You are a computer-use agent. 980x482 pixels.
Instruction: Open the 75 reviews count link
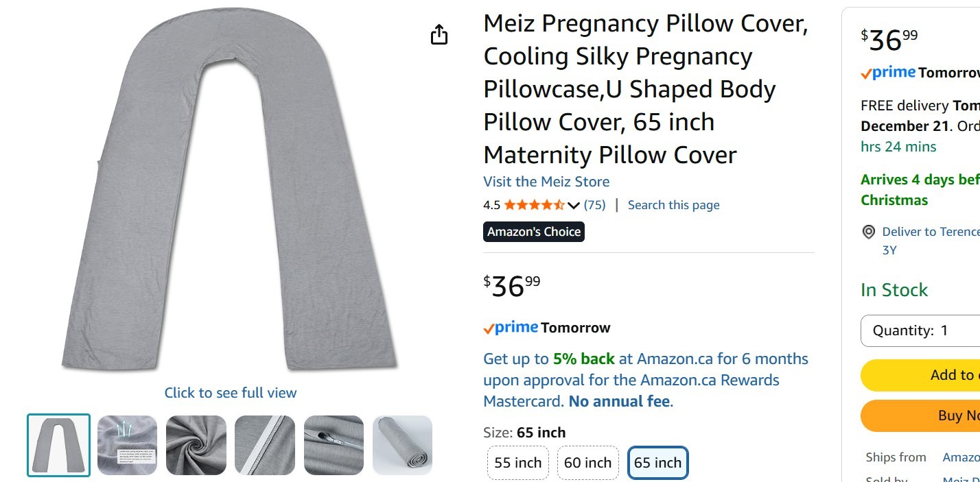click(x=595, y=205)
